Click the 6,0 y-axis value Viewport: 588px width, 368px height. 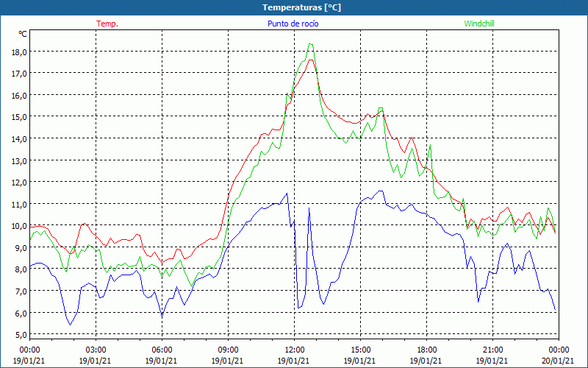tap(21, 313)
